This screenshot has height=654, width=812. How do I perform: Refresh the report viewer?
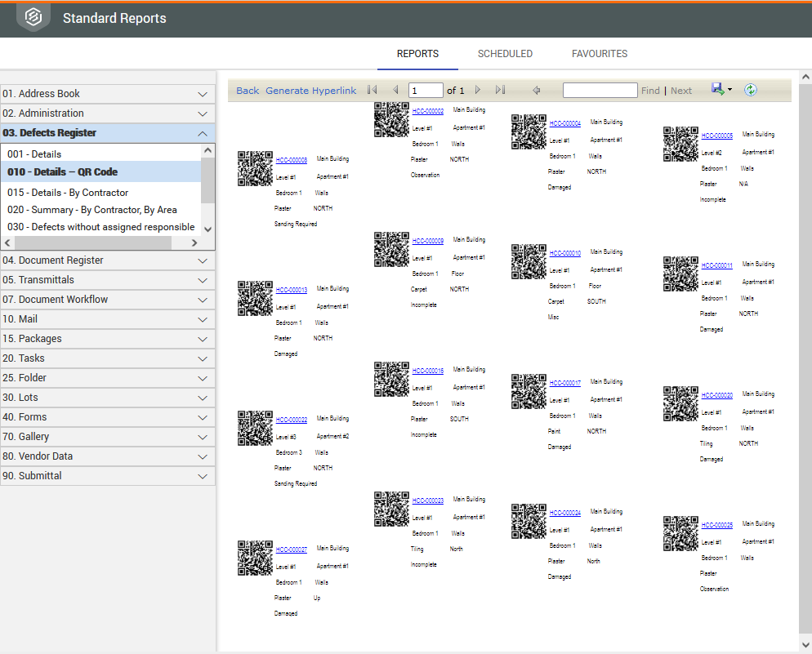tap(751, 90)
